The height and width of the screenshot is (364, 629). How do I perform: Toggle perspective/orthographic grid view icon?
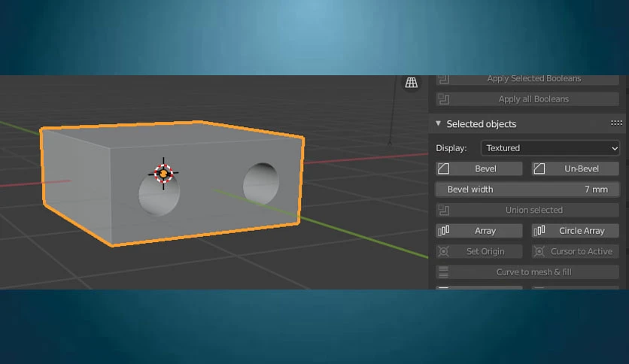point(411,83)
